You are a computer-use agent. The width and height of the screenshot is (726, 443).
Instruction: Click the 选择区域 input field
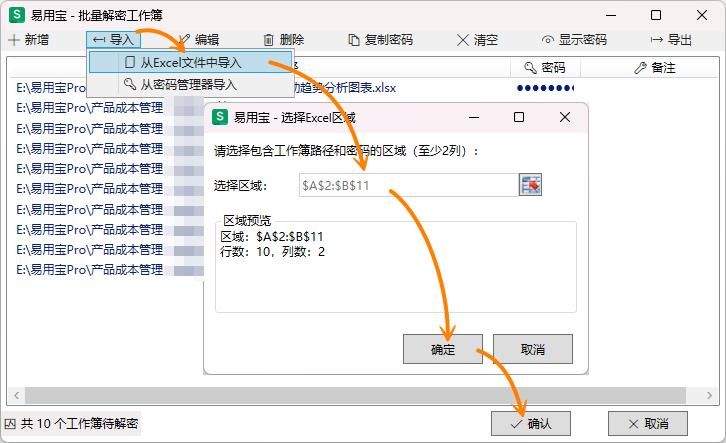408,185
